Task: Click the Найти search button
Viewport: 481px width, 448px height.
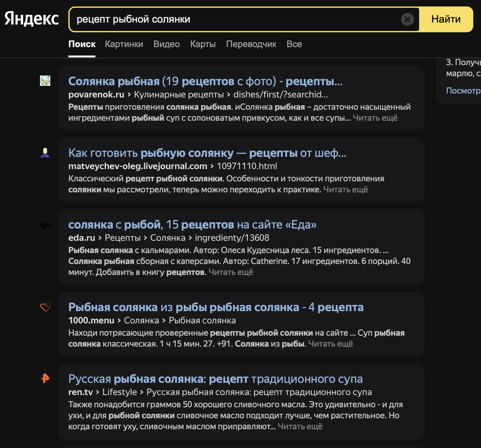Action: [x=446, y=19]
